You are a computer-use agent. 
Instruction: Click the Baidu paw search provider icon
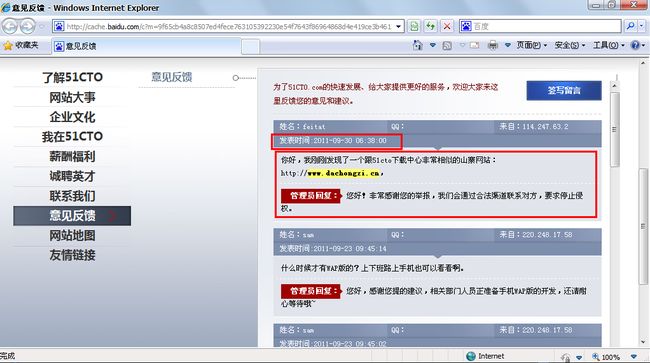tap(466, 27)
